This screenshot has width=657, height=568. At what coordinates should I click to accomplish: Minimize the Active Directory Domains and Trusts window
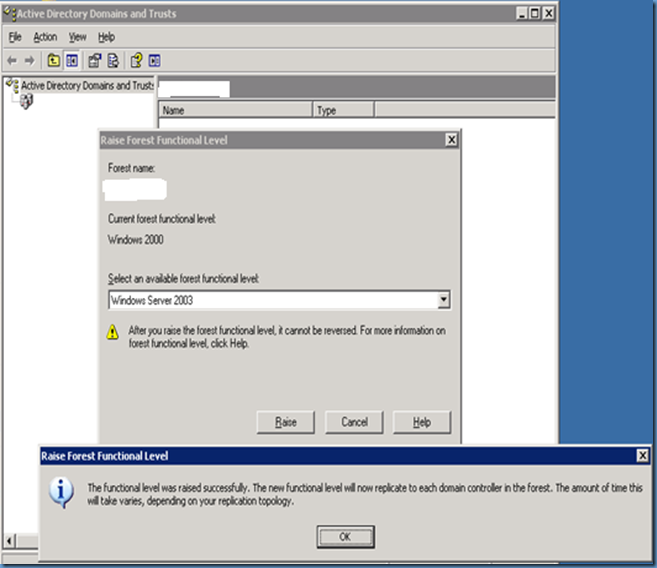(x=521, y=14)
